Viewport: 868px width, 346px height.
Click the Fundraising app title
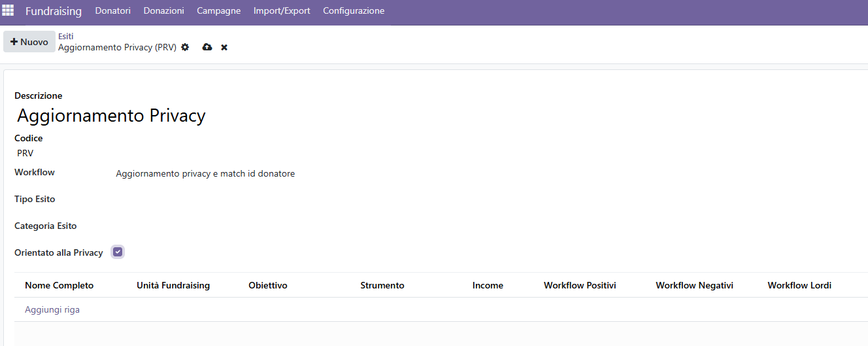54,11
